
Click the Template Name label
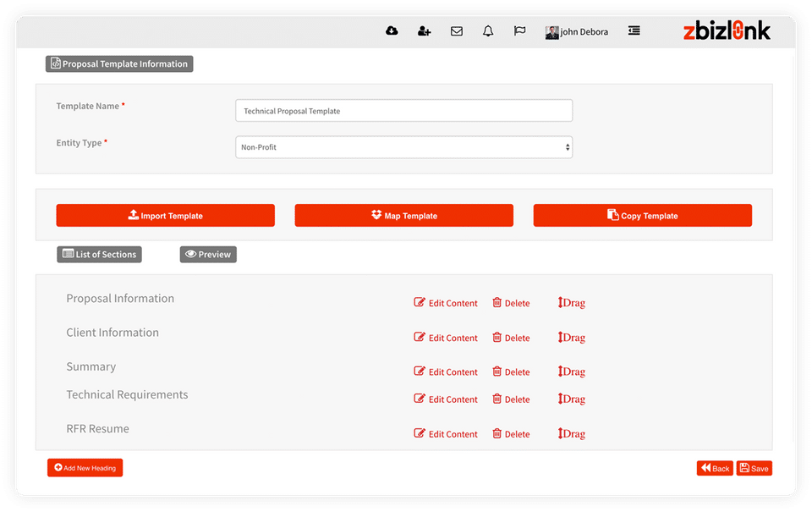pyautogui.click(x=87, y=107)
